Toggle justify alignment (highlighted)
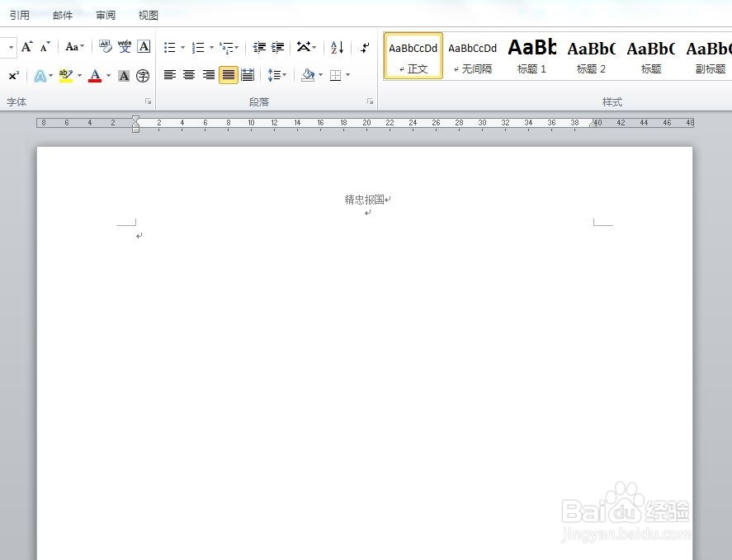 [229, 75]
